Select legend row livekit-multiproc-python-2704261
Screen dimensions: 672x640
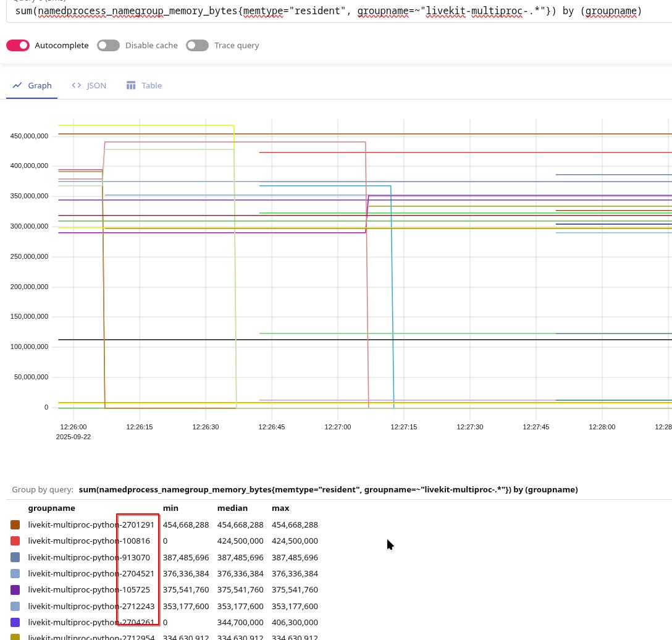point(164,623)
